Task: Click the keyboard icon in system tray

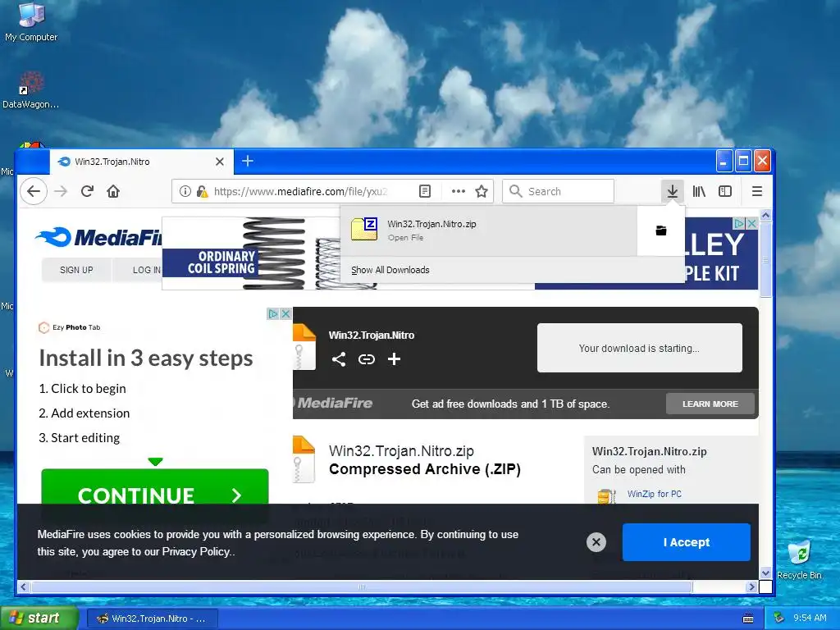Action: pos(748,619)
